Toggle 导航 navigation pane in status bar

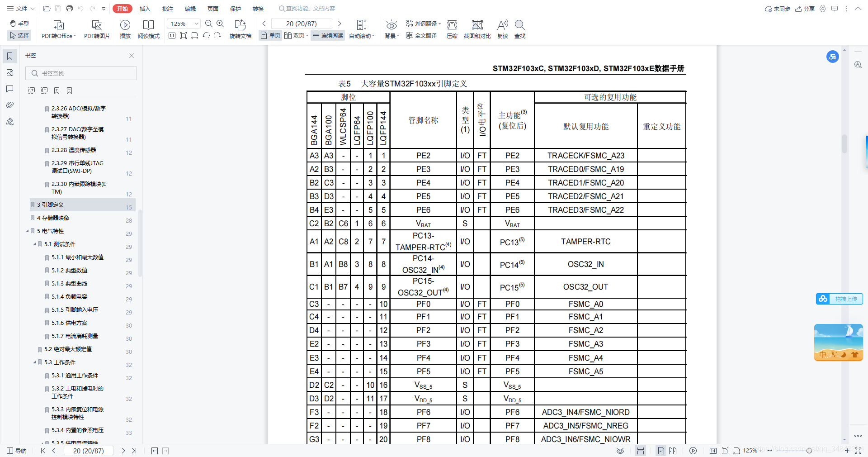[x=17, y=451]
